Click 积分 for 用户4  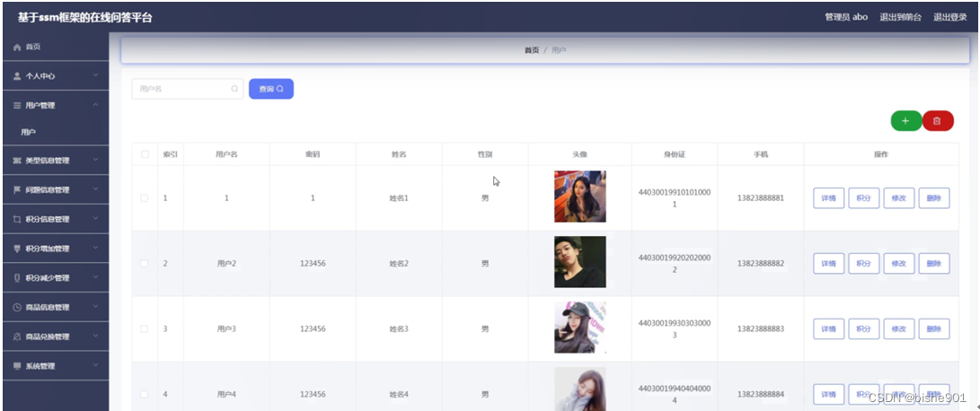point(864,394)
